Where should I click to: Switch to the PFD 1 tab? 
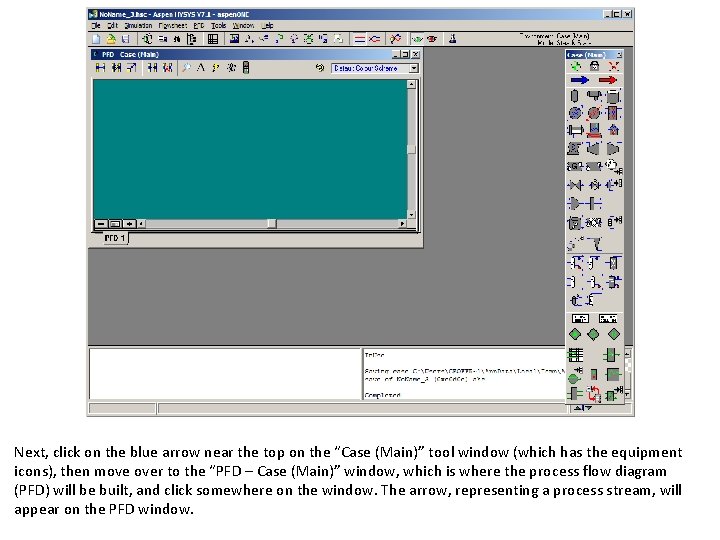coord(115,238)
